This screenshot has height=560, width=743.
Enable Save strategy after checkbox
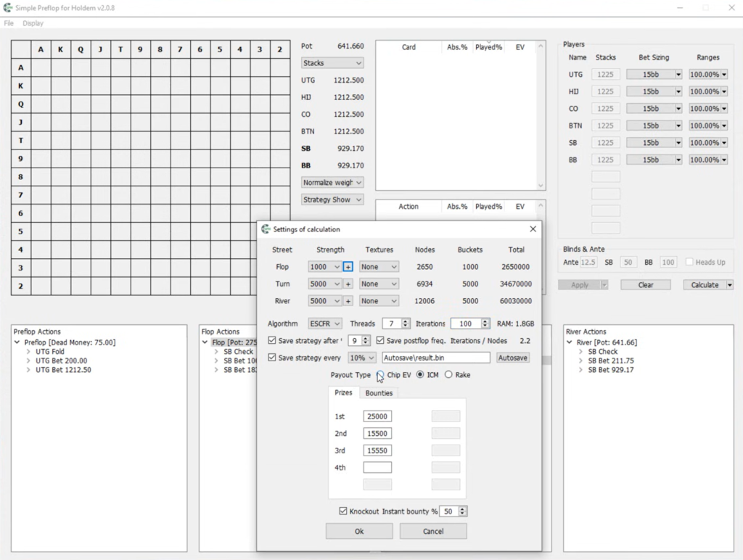coord(272,341)
